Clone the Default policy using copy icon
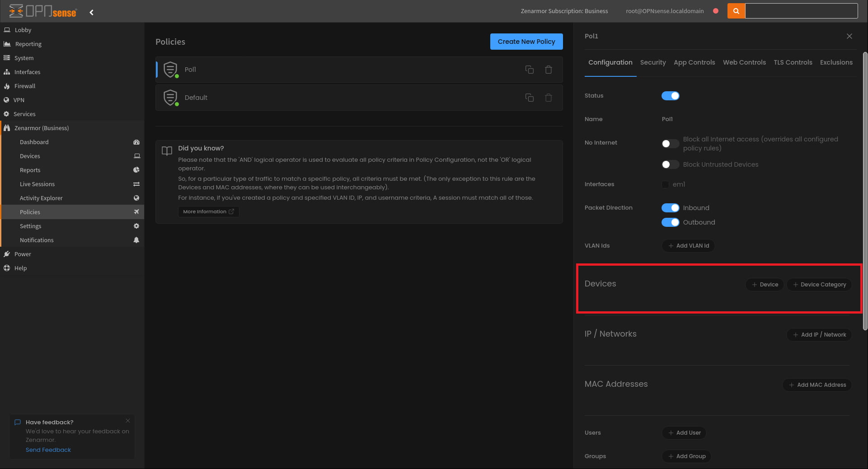This screenshot has height=469, width=868. point(530,98)
